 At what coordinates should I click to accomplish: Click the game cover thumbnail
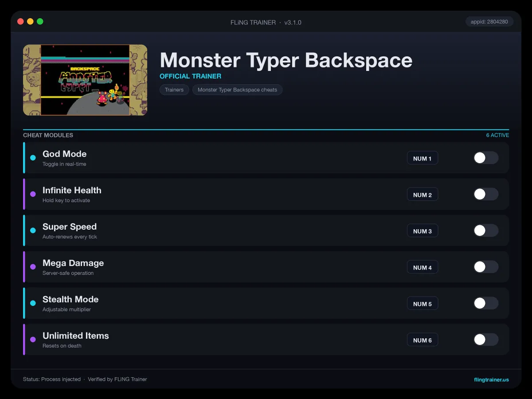[85, 80]
